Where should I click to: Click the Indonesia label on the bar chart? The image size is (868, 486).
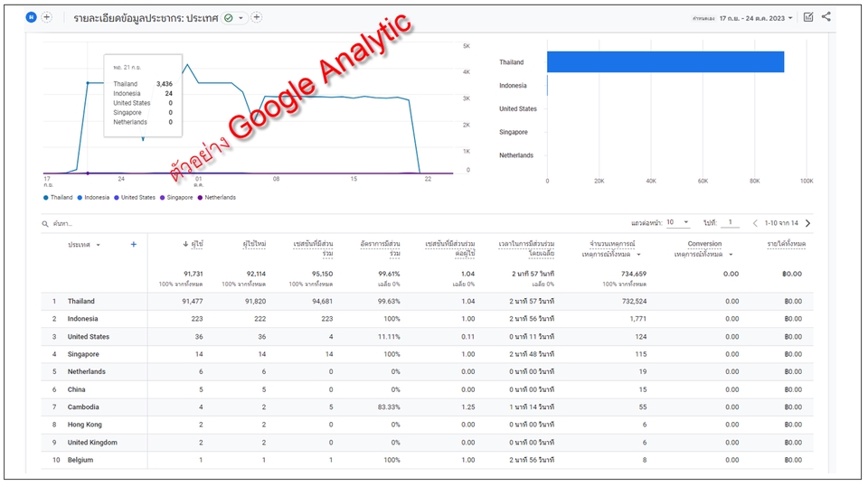513,86
